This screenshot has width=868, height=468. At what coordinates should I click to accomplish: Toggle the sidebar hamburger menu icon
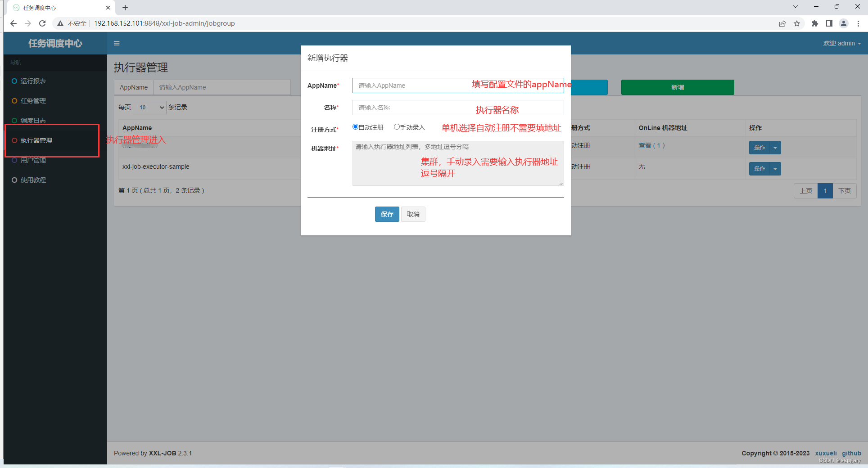coord(117,43)
